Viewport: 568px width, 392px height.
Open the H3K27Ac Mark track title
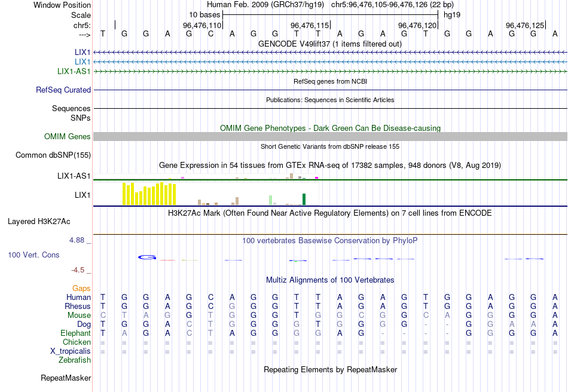[330, 213]
